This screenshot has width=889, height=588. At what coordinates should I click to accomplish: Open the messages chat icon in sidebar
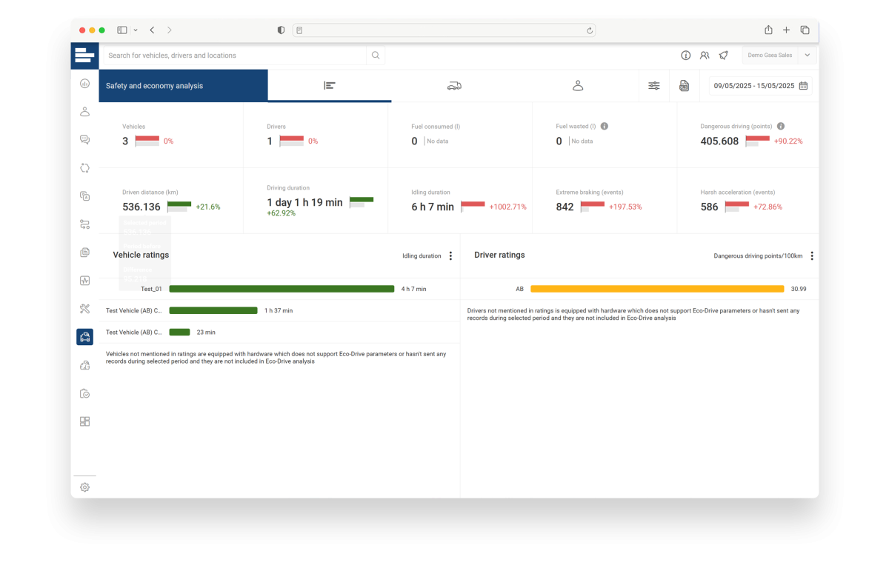pos(84,140)
